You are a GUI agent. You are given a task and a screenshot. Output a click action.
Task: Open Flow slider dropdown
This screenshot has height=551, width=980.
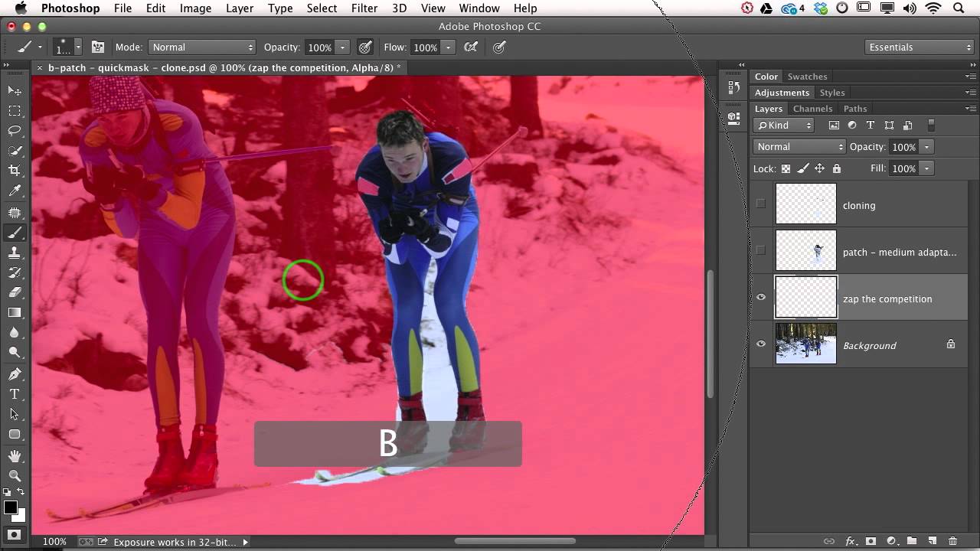click(x=448, y=47)
